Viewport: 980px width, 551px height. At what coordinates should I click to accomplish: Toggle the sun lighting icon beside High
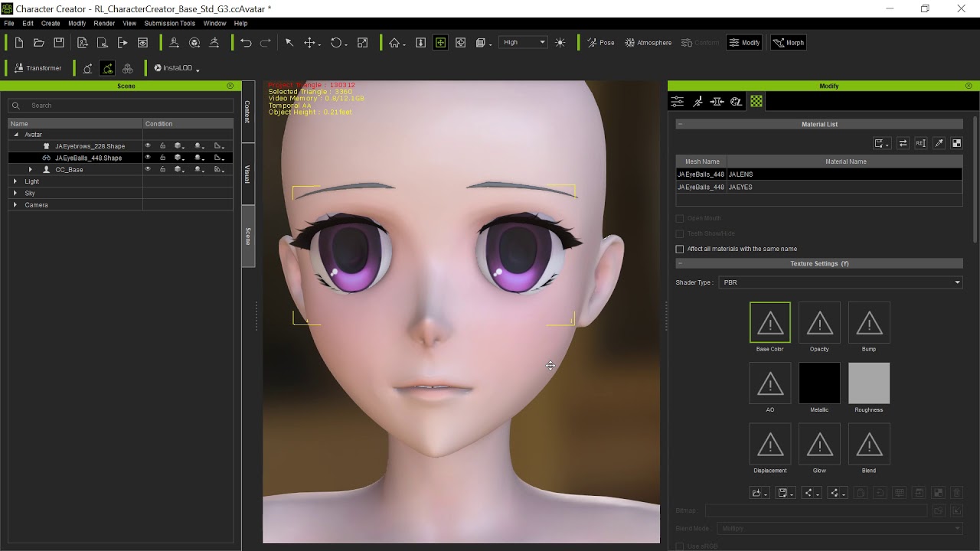(x=560, y=43)
